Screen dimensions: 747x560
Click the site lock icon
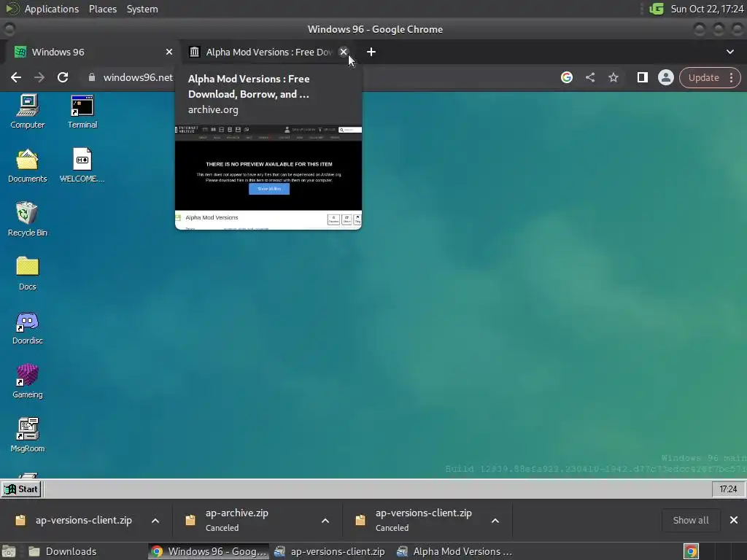[x=91, y=77]
